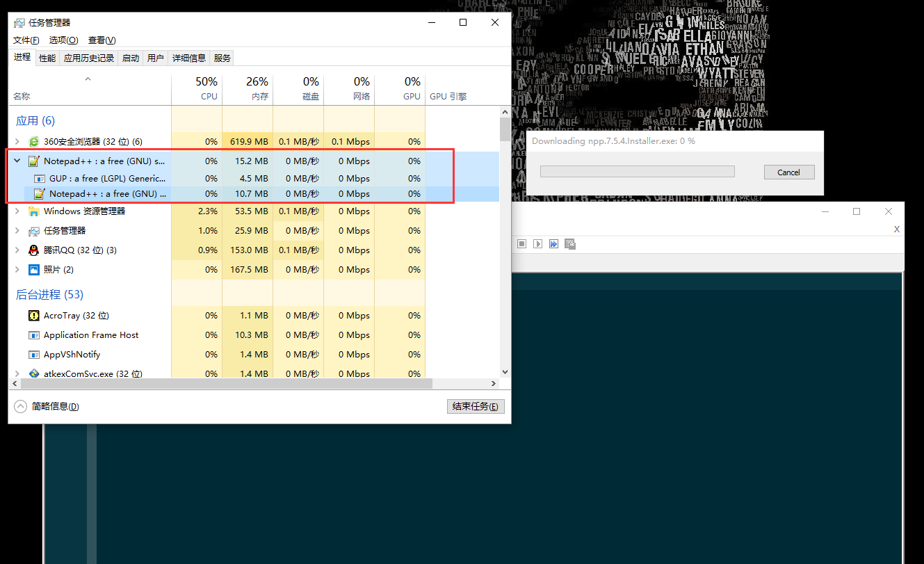Click the AcroTray process icon
This screenshot has height=564, width=924.
pos(34,315)
